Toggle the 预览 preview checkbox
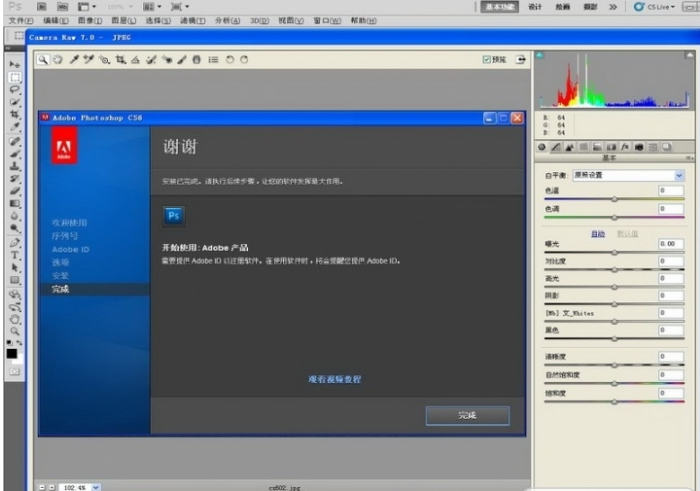Image resolution: width=700 pixels, height=491 pixels. [x=486, y=59]
